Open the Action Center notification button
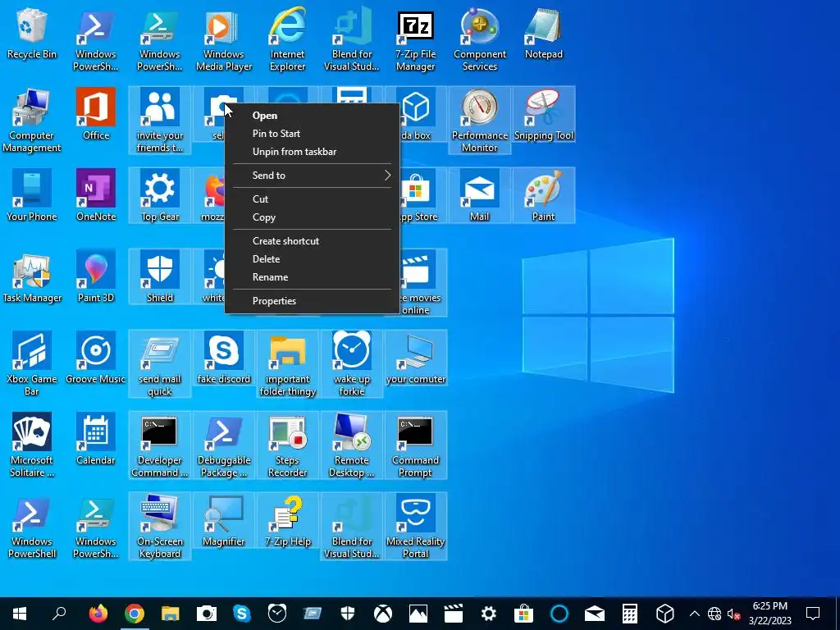Screen dimensions: 840x630 [813, 614]
